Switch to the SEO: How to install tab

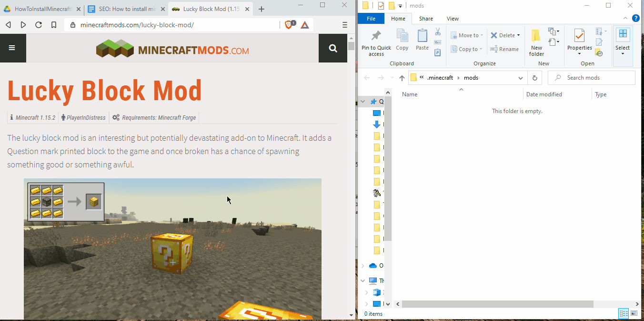(x=126, y=9)
